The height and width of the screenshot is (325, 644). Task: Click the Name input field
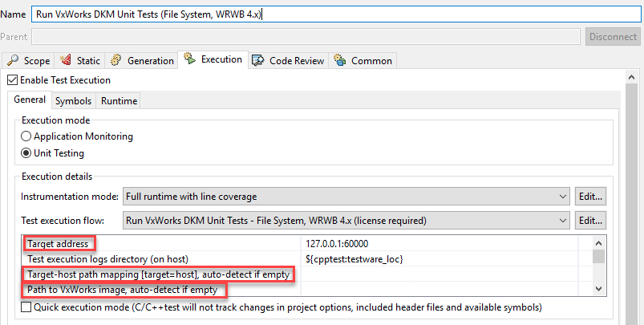point(336,14)
